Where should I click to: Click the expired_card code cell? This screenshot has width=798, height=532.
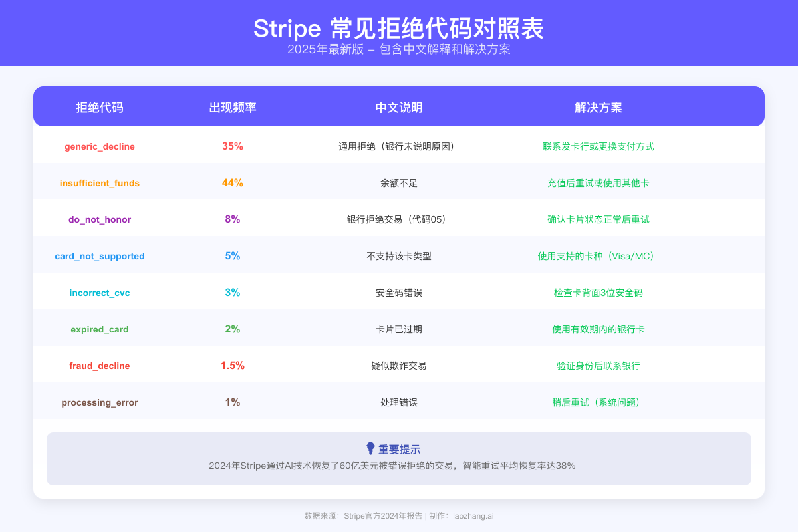point(100,329)
